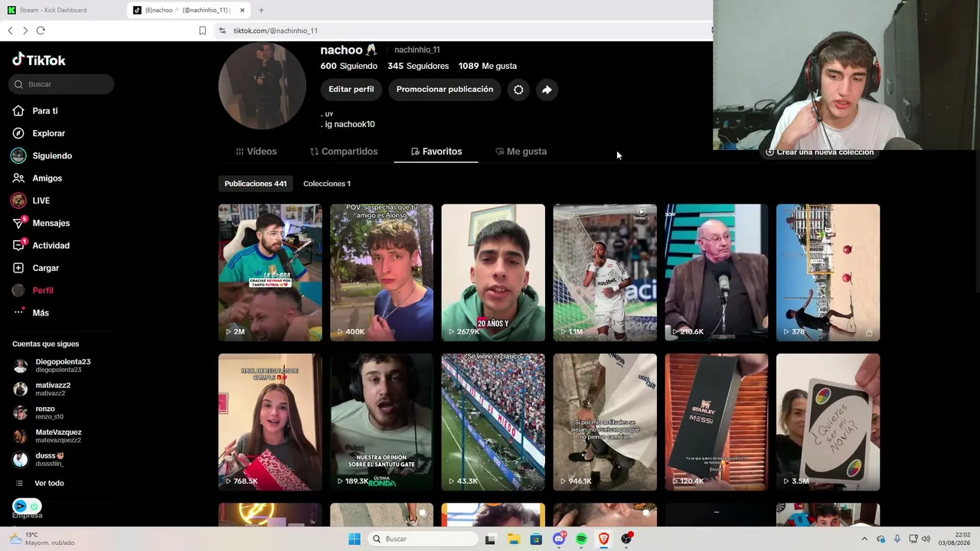This screenshot has width=980, height=551.
Task: Bookmark this page in browser
Action: (x=202, y=31)
